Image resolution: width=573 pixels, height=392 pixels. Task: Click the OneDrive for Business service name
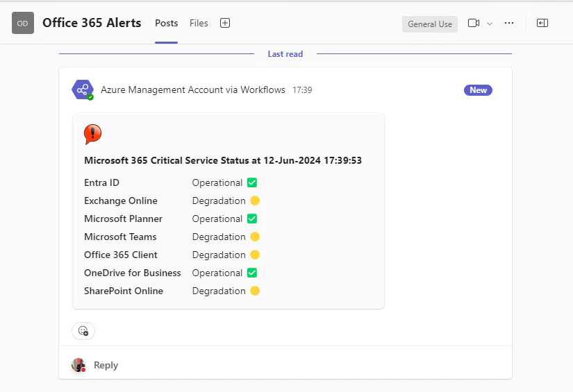point(132,273)
